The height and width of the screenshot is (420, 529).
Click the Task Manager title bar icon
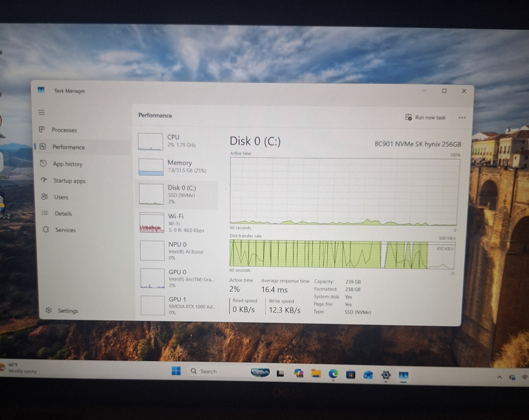41,90
